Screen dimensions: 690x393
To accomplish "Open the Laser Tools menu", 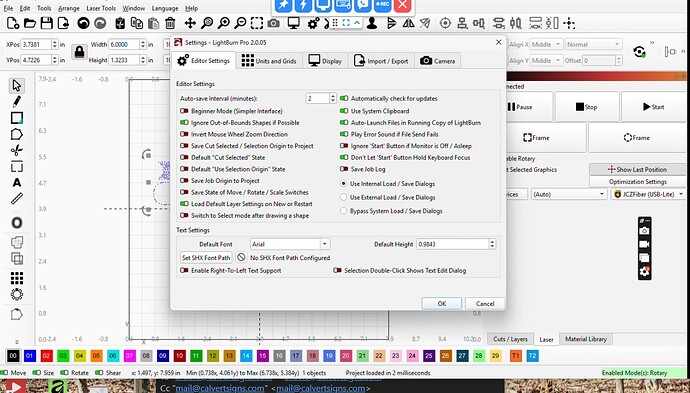I will pyautogui.click(x=101, y=8).
